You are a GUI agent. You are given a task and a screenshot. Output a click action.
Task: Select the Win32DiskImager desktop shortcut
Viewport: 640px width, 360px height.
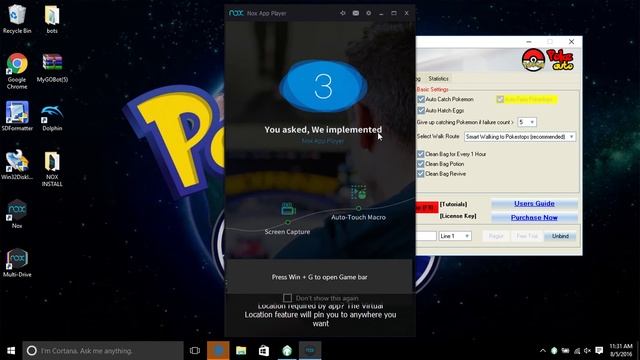(17, 164)
